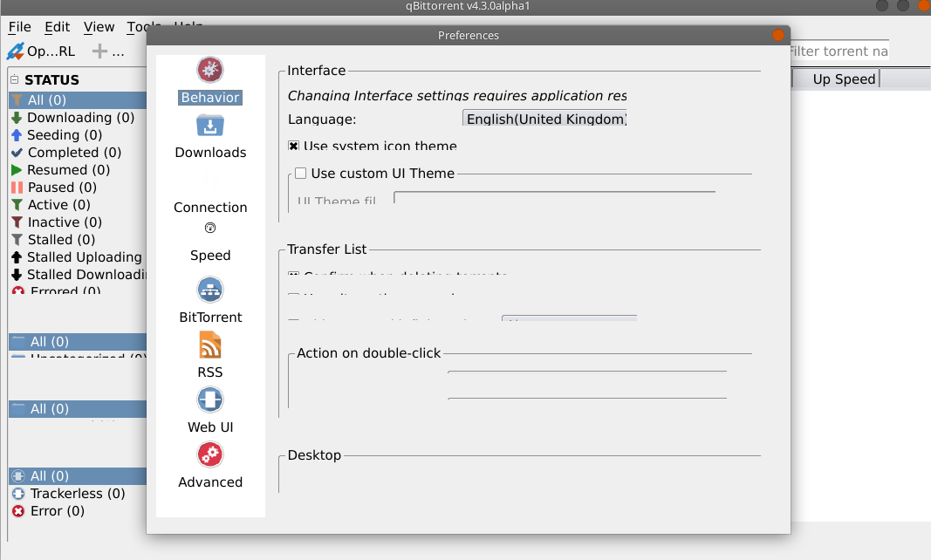Select the Stalled Uploading filter

point(77,257)
